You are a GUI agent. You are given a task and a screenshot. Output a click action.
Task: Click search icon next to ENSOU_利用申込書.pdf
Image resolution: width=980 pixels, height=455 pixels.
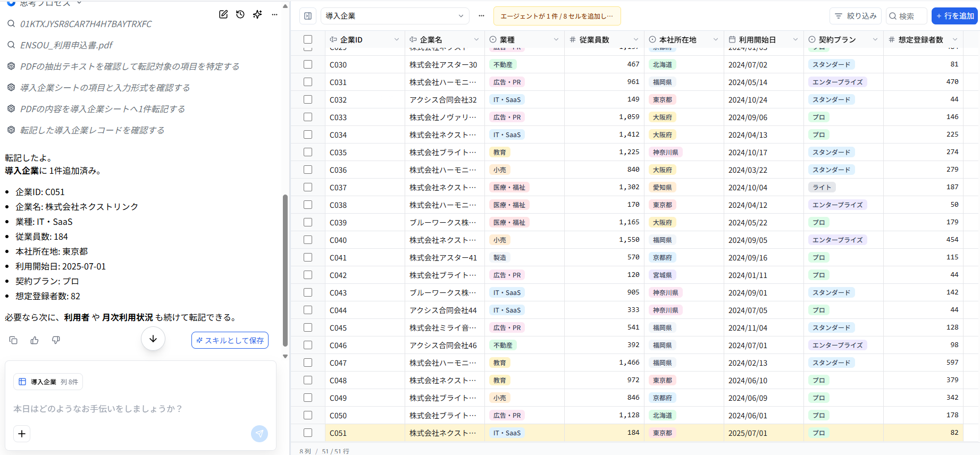click(11, 45)
